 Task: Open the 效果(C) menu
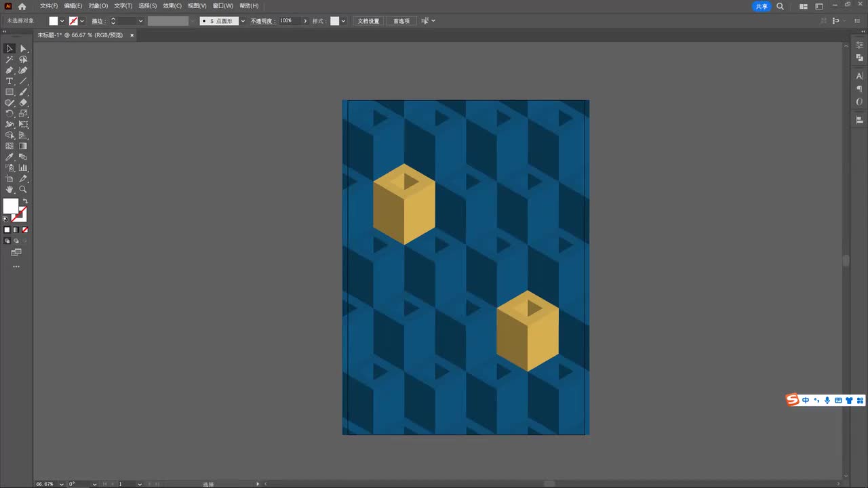(x=172, y=6)
